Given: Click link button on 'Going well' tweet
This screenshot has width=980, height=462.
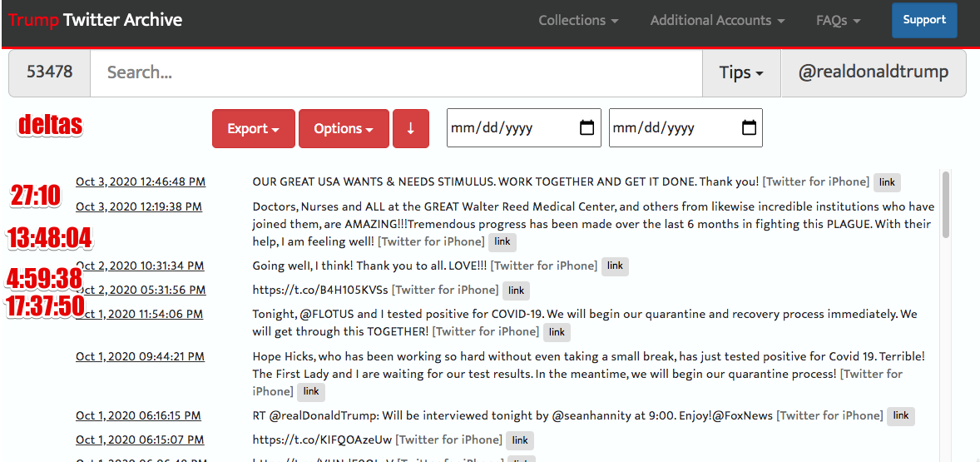Looking at the screenshot, I should coord(615,266).
